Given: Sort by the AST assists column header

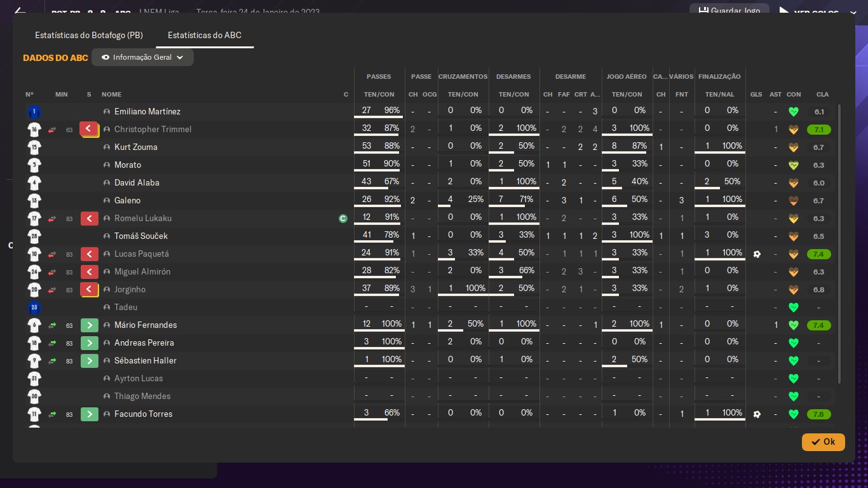Looking at the screenshot, I should tap(775, 95).
